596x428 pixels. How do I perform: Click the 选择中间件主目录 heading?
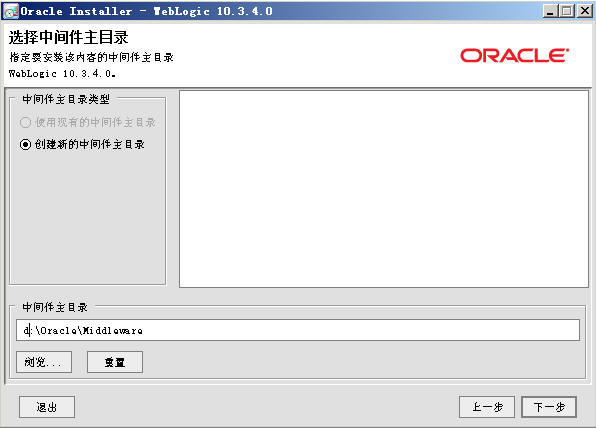[68, 37]
